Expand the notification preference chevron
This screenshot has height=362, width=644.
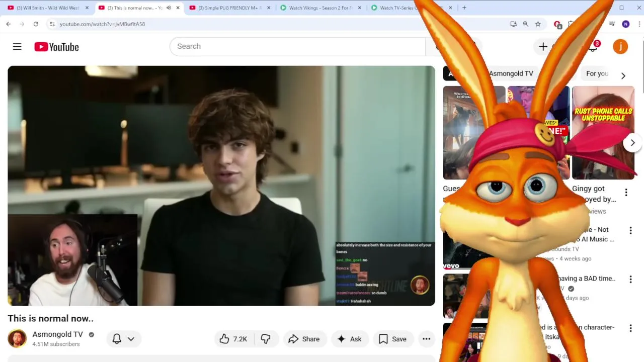pyautogui.click(x=131, y=339)
